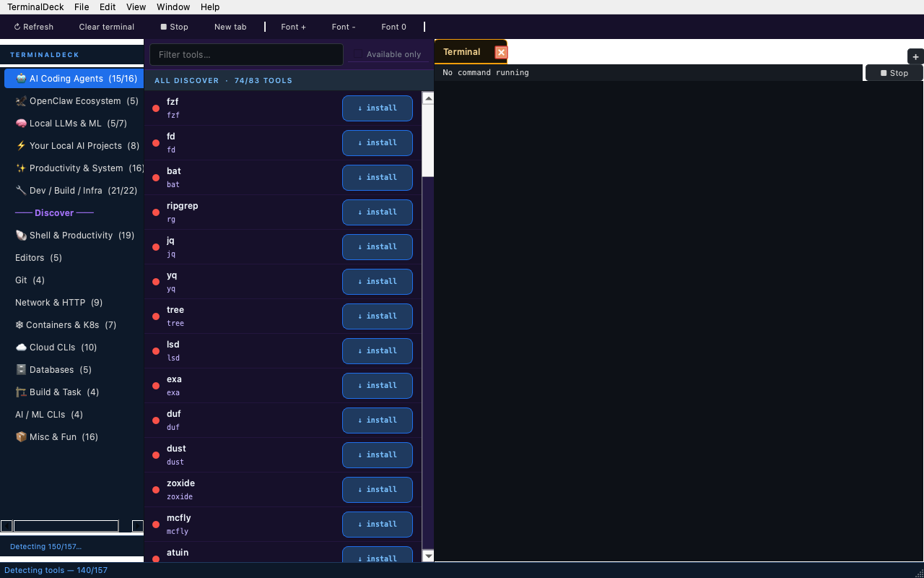Click the sidebar horizontal scrollbar thumb

[x=66, y=526]
